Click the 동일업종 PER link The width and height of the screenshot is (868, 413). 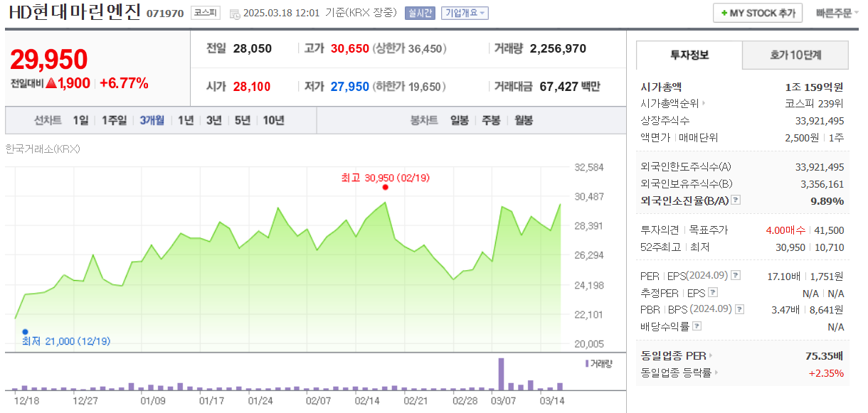coord(673,355)
